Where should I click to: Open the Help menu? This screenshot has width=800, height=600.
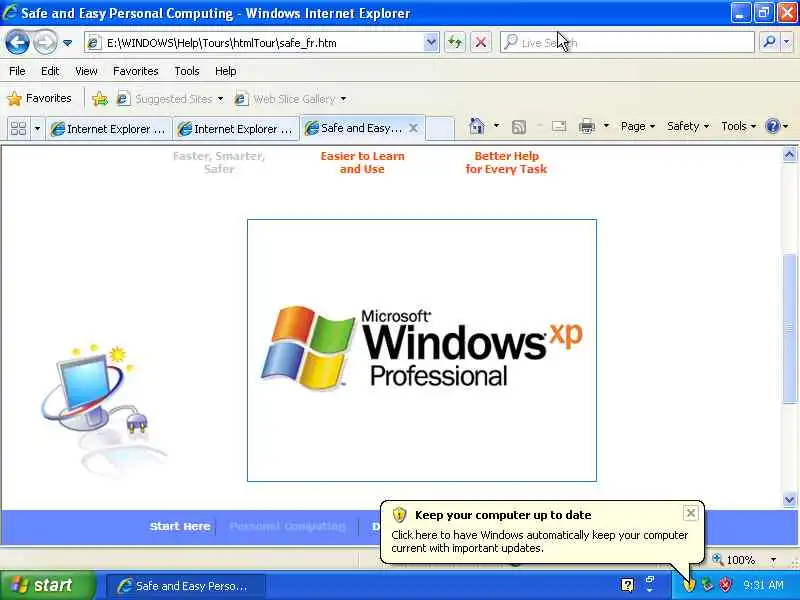tap(226, 71)
